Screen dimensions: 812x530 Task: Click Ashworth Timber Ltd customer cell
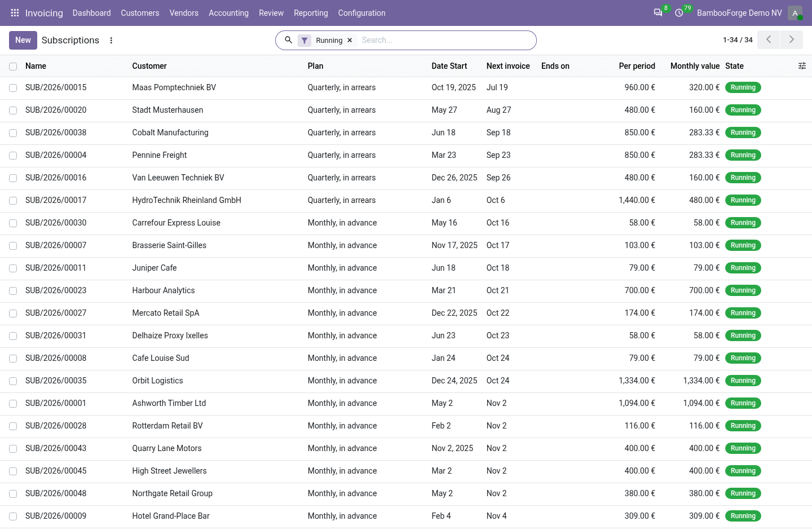[169, 403]
